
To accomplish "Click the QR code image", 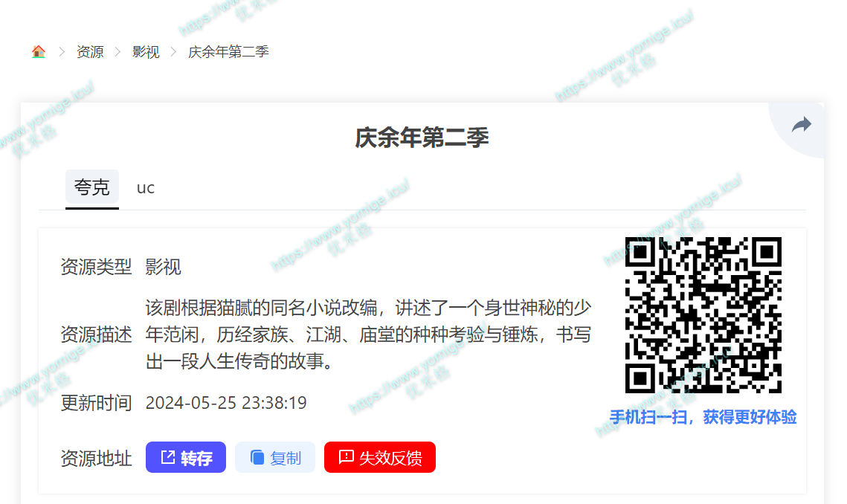I will 703,315.
